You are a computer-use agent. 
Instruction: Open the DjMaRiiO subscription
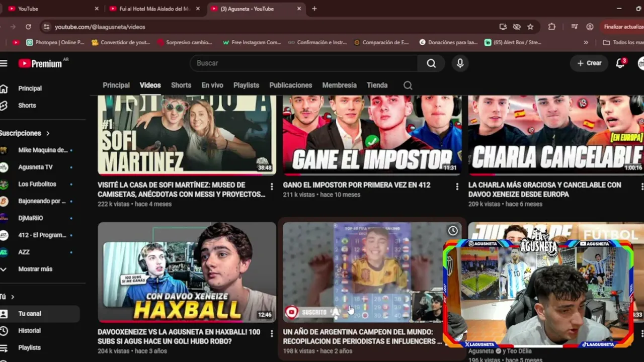(30, 218)
